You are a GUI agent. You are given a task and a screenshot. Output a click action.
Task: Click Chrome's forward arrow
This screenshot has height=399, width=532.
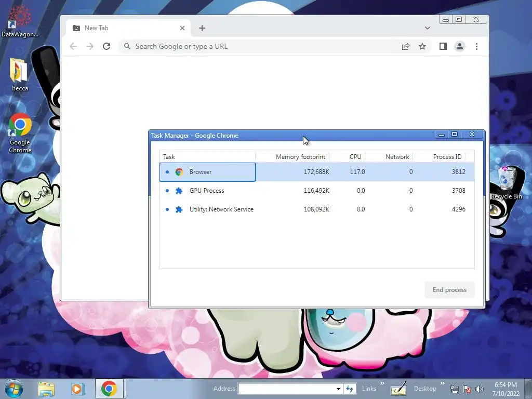(90, 46)
